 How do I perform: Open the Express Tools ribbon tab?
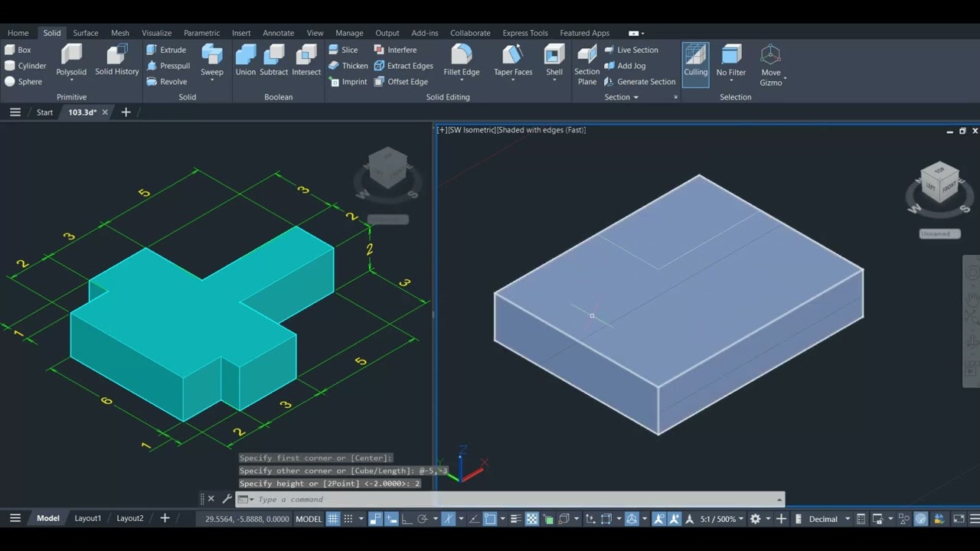(x=525, y=33)
